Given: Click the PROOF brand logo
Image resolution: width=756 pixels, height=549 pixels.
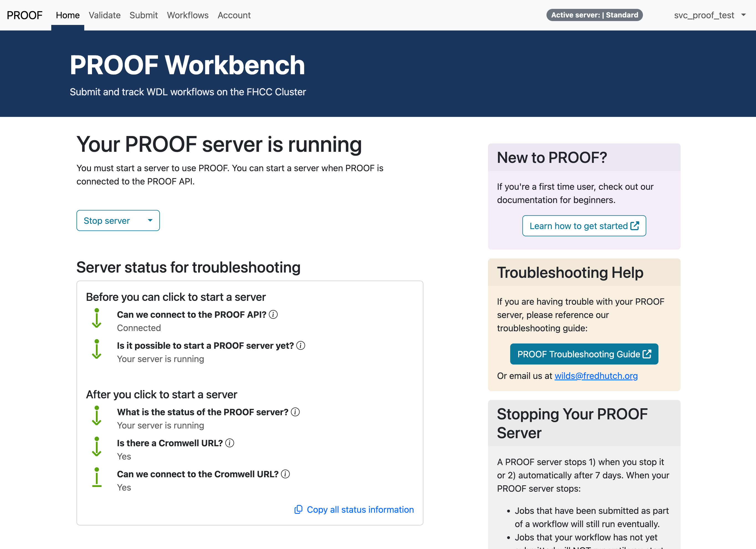Looking at the screenshot, I should pyautogui.click(x=25, y=15).
